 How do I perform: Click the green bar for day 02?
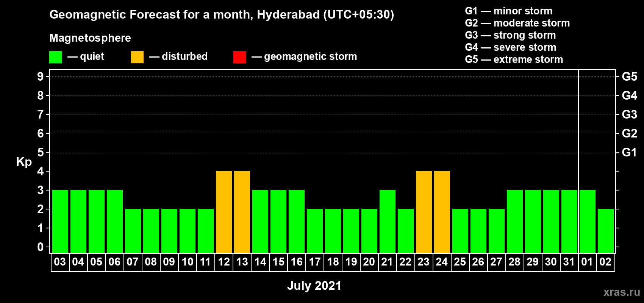606,231
